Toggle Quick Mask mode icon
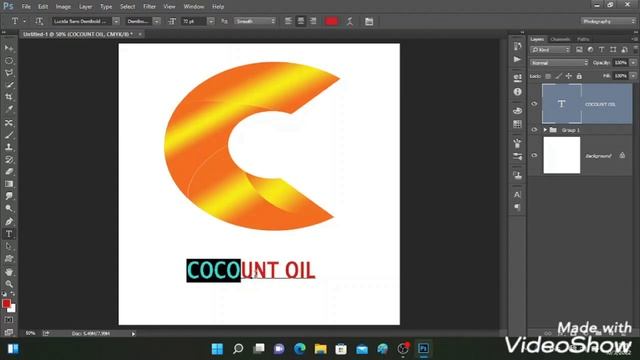The width and height of the screenshot is (640, 360). point(9,320)
